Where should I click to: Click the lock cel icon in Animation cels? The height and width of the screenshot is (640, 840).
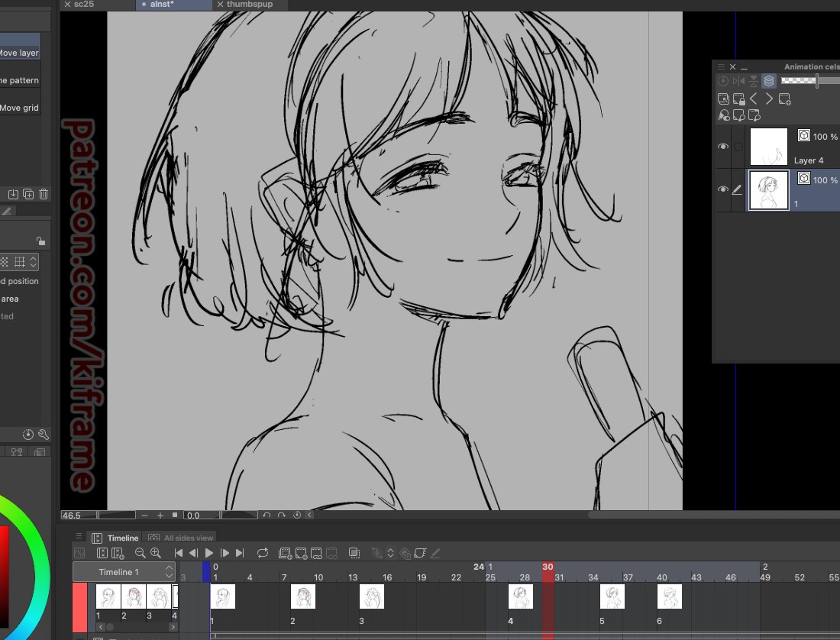[738, 99]
